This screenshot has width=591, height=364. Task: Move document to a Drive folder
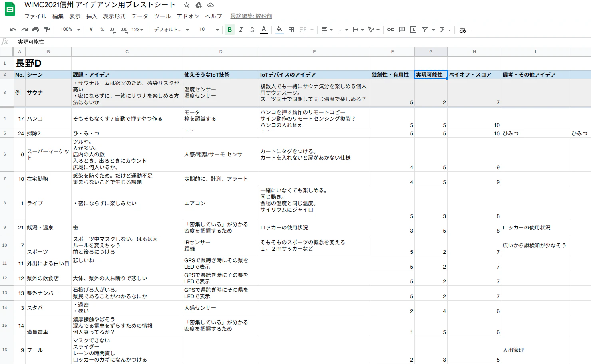(x=199, y=5)
